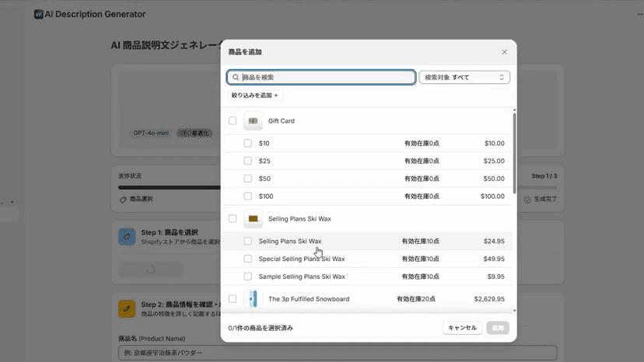The width and height of the screenshot is (644, 362).
Task: Open the 検索対象 すべて dropdown
Action: [464, 77]
